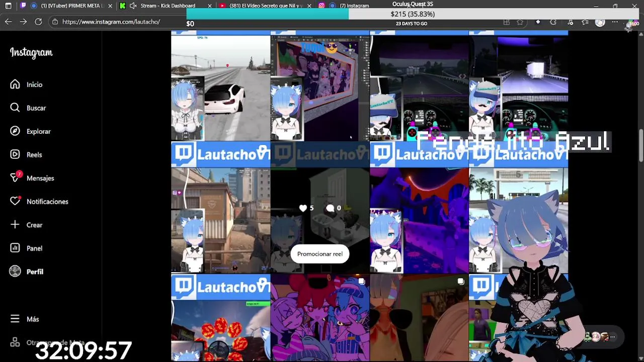
Task: Expand the Más hamburger menu
Action: click(15, 319)
